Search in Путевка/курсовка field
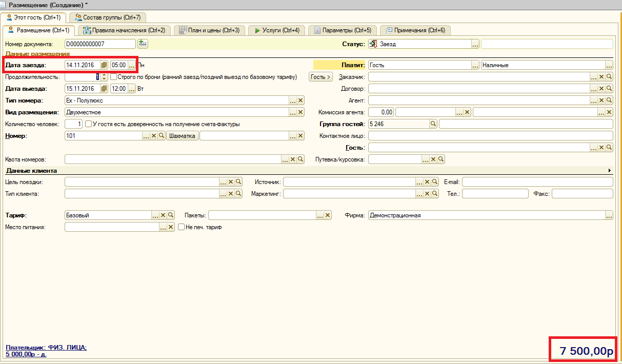Screen dimensions: 622x364 tap(441, 159)
